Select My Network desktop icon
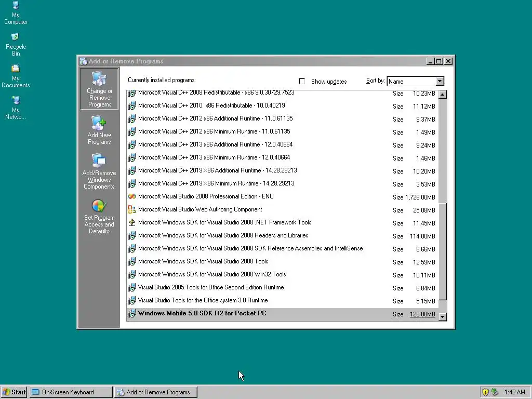Screen dimensions: 532x399 16,108
